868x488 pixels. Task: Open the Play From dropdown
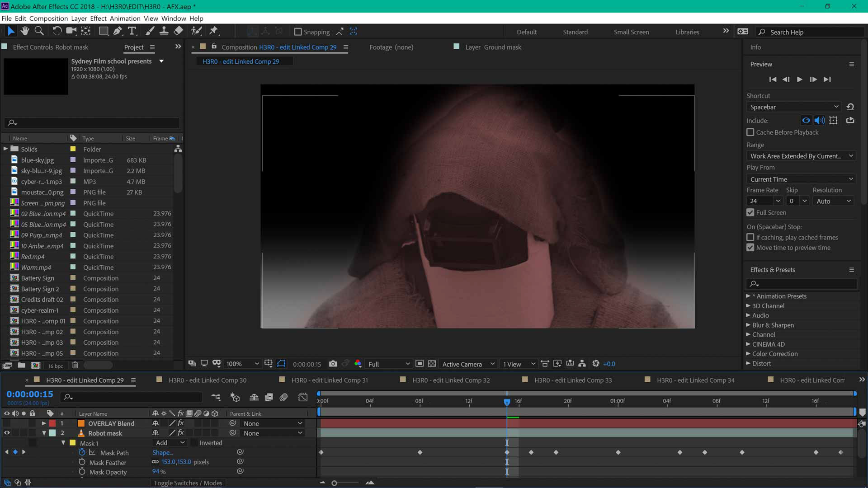point(802,179)
